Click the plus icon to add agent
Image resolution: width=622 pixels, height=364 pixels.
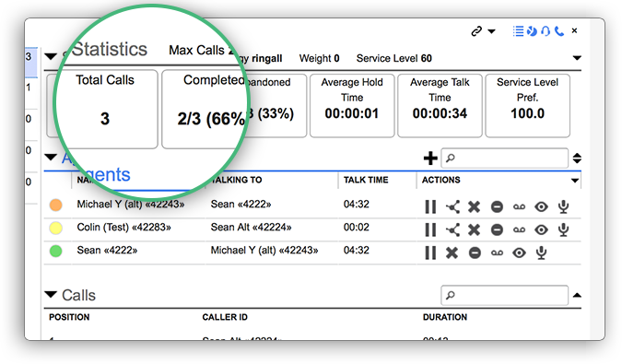(x=430, y=159)
